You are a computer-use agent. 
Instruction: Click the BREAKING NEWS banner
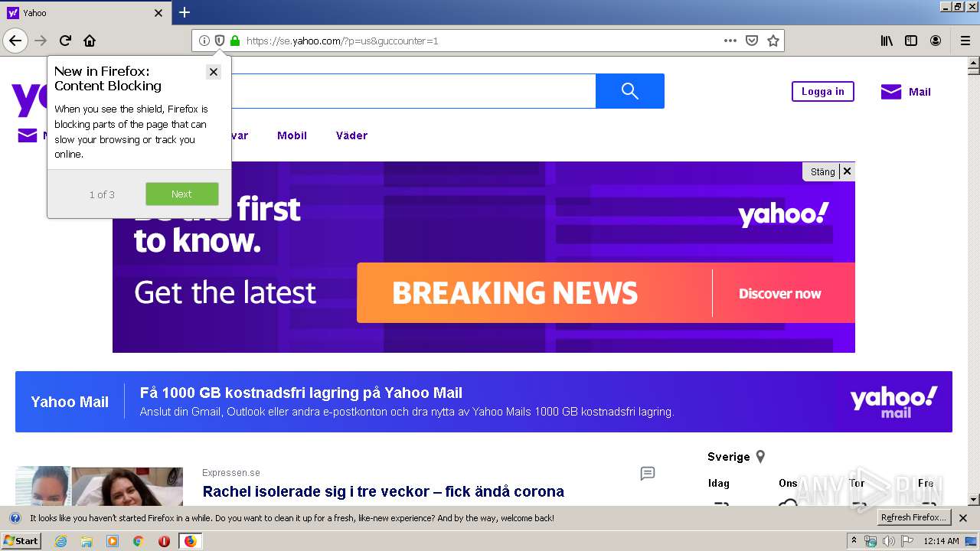point(514,293)
